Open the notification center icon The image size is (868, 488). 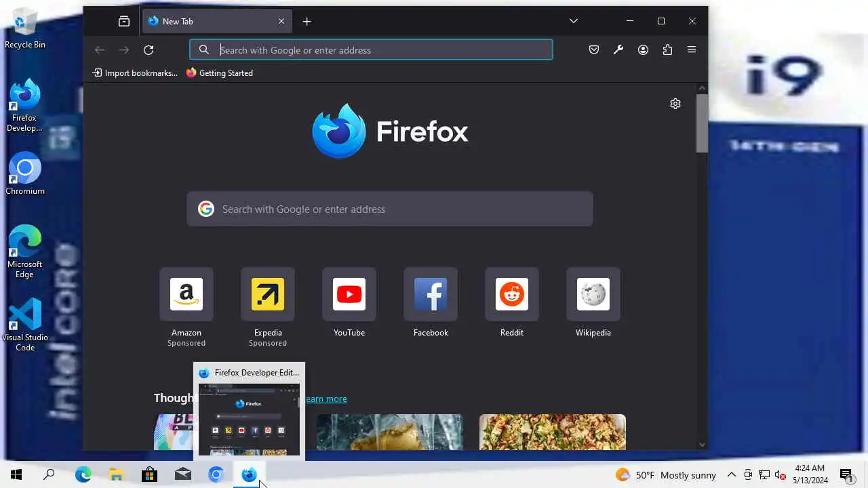[x=846, y=475]
